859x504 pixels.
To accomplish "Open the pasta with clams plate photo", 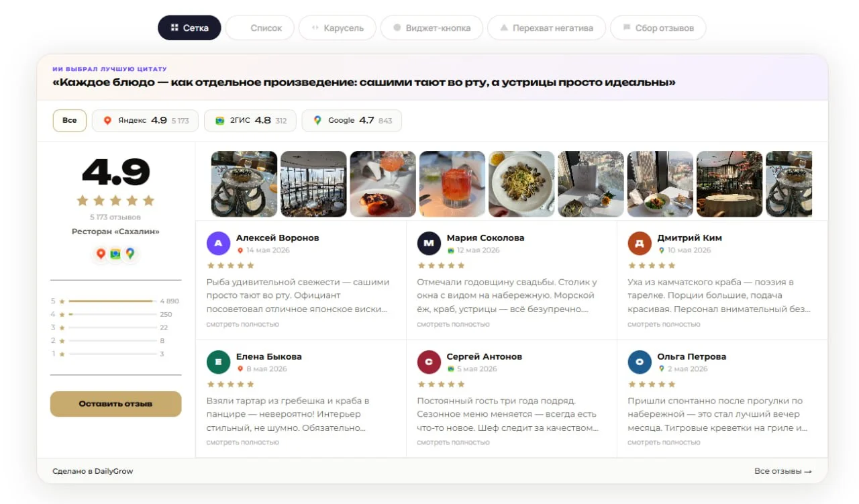I will (x=521, y=184).
